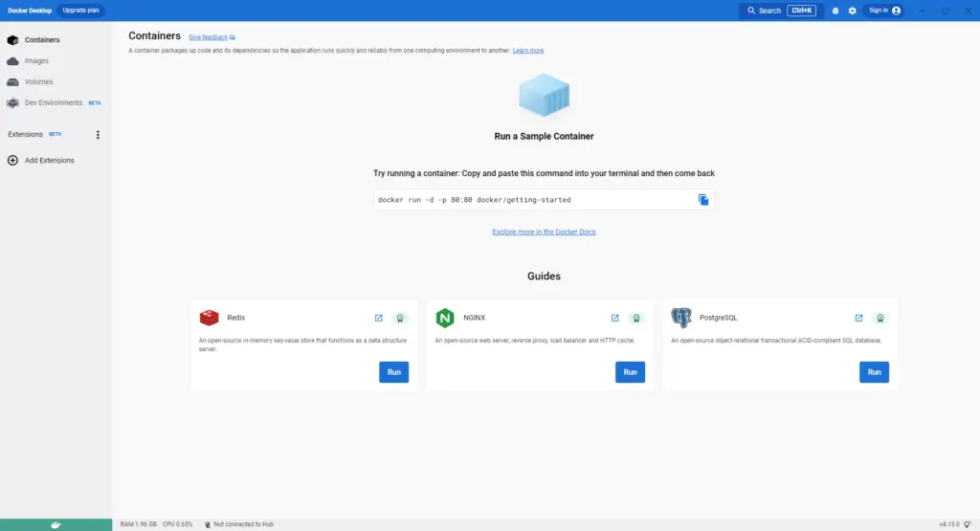Click the sample container cube image
The width and height of the screenshot is (980, 531).
(544, 95)
